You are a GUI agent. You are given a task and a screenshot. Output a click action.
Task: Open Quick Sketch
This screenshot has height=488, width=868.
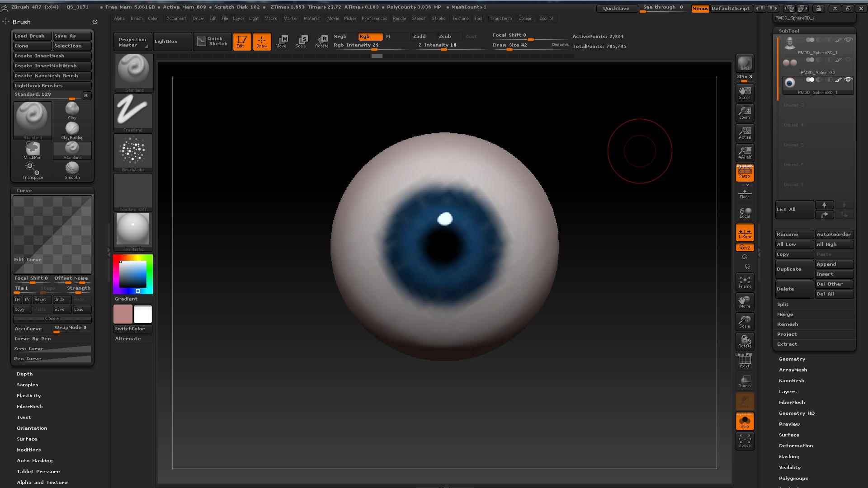[x=212, y=42]
